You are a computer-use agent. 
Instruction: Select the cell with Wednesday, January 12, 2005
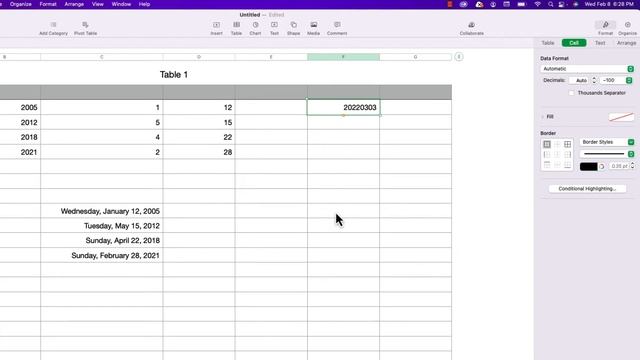(x=102, y=211)
